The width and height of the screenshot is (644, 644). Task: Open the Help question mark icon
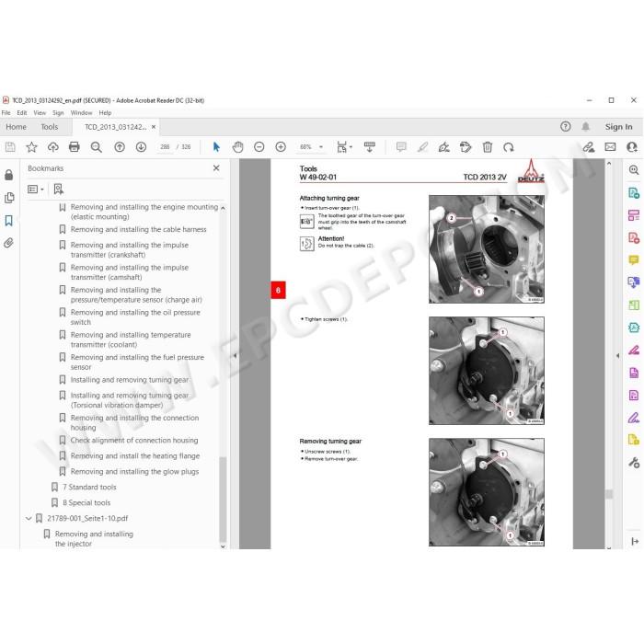click(566, 127)
